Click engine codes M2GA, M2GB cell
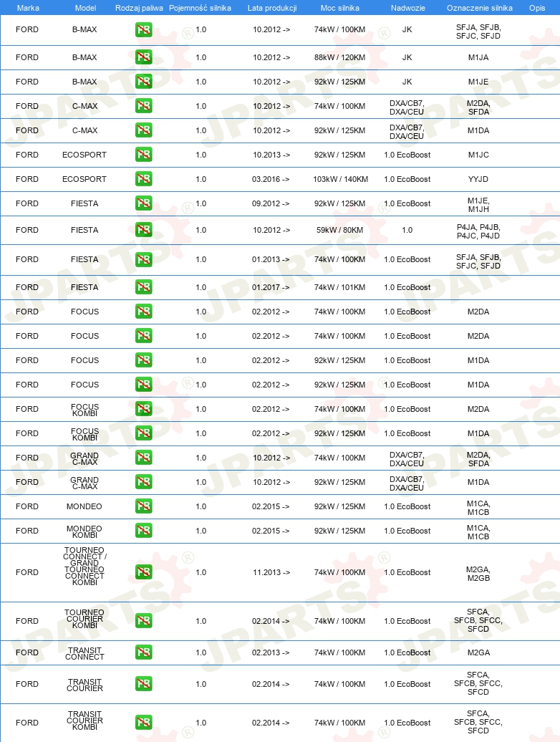Viewport: 560px width, 742px height. click(x=478, y=574)
